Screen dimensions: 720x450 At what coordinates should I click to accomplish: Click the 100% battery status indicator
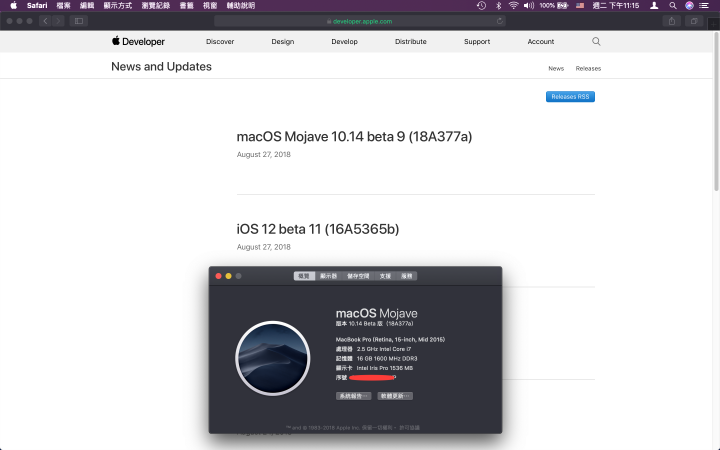click(x=554, y=6)
